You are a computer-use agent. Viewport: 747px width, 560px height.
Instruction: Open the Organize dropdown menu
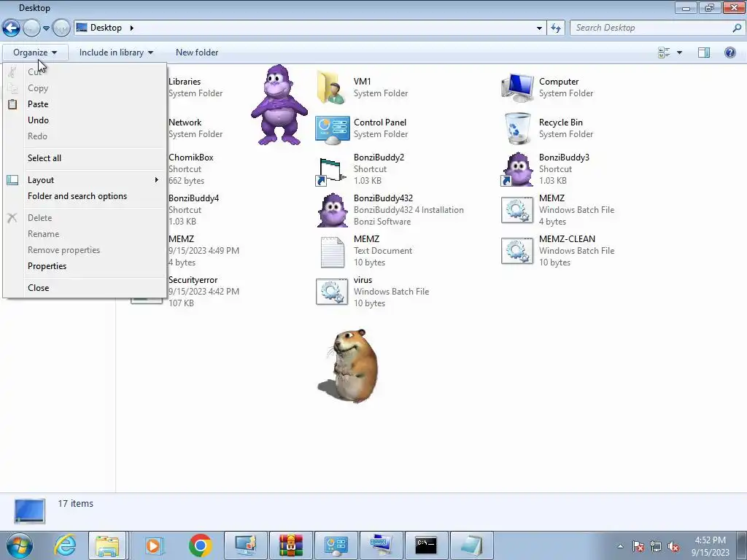click(35, 52)
